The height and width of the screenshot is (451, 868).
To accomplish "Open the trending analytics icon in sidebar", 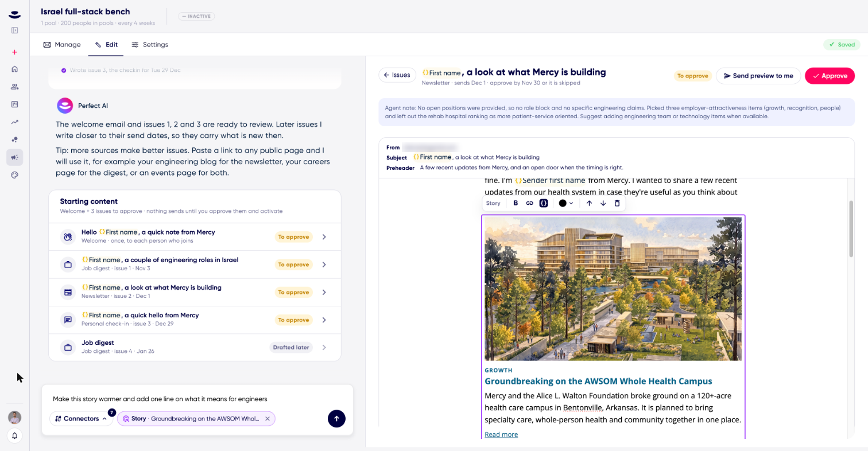I will pos(15,122).
